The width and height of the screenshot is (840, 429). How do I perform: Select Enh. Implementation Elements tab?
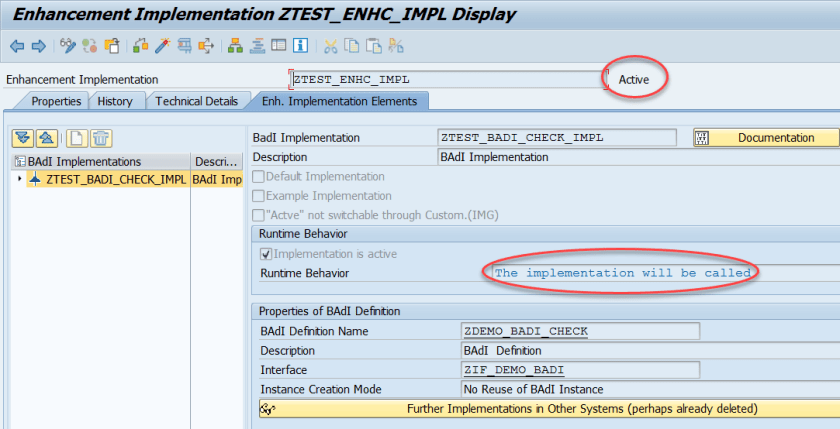339,101
